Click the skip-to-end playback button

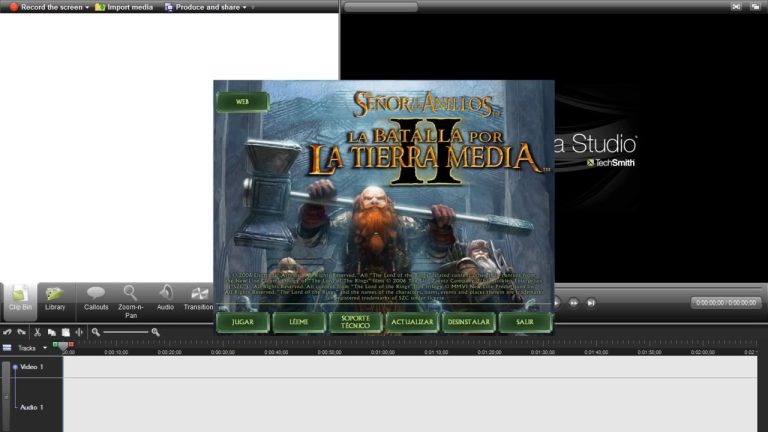591,303
